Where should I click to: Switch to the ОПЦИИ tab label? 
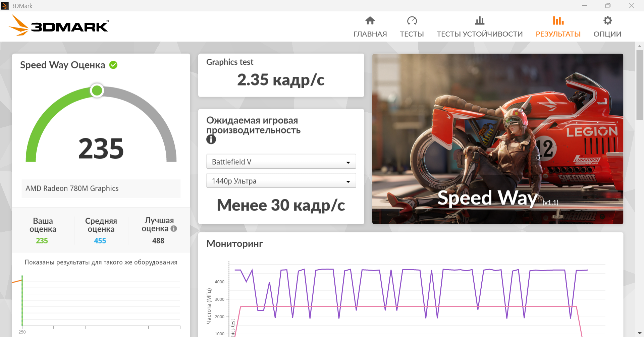pyautogui.click(x=607, y=34)
